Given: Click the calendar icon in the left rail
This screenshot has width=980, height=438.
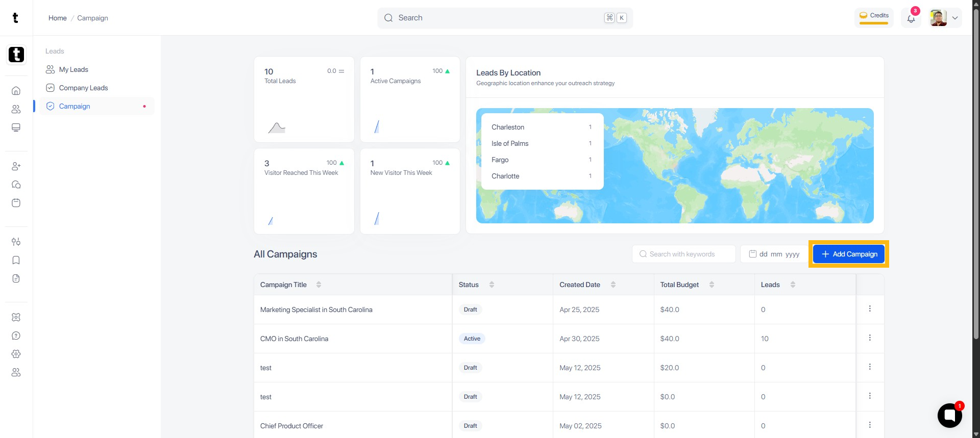Looking at the screenshot, I should pyautogui.click(x=16, y=203).
